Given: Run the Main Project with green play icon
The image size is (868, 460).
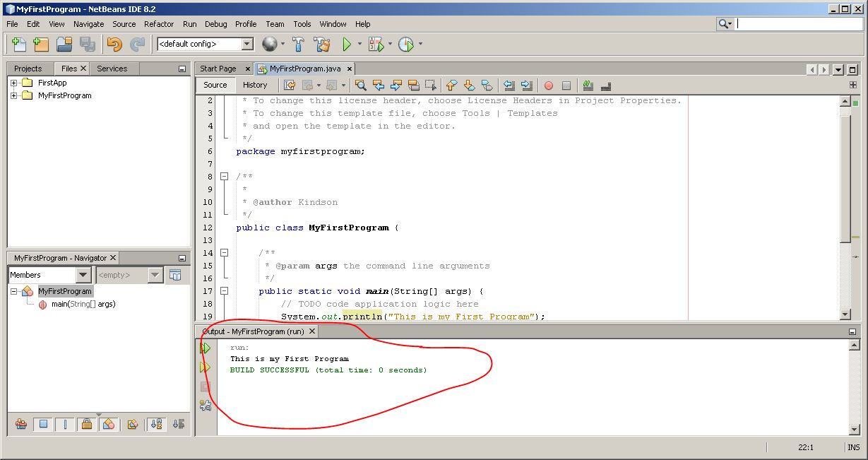Looking at the screenshot, I should point(347,44).
